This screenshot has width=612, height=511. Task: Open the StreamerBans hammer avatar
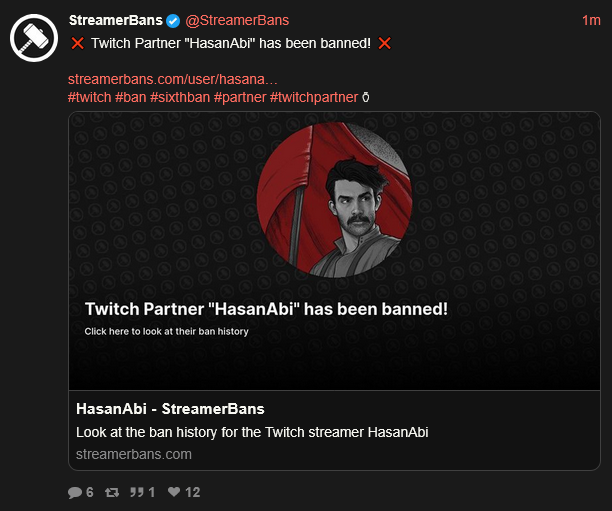(34, 40)
